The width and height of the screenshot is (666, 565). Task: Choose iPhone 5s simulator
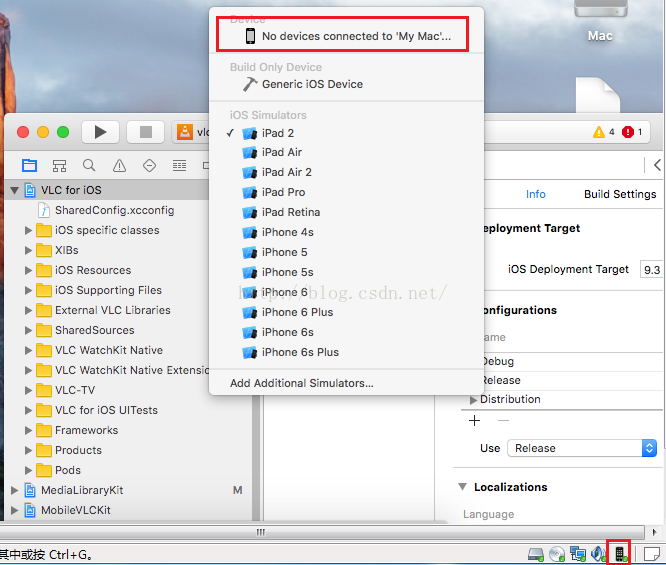(x=346, y=272)
